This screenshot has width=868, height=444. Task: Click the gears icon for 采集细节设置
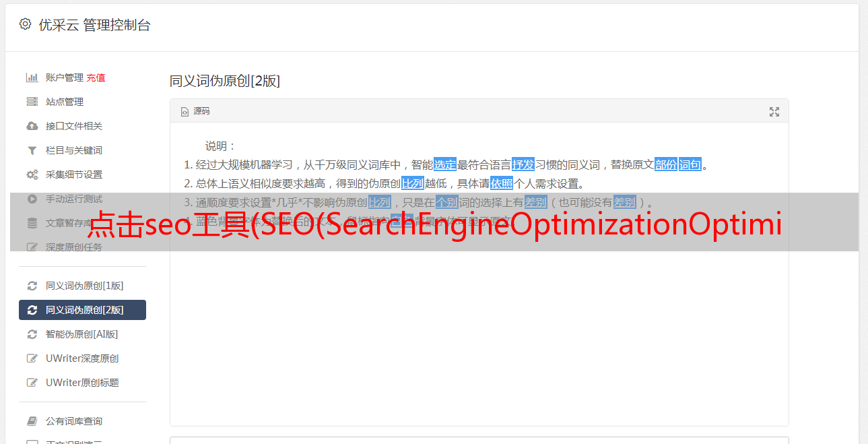(x=32, y=175)
